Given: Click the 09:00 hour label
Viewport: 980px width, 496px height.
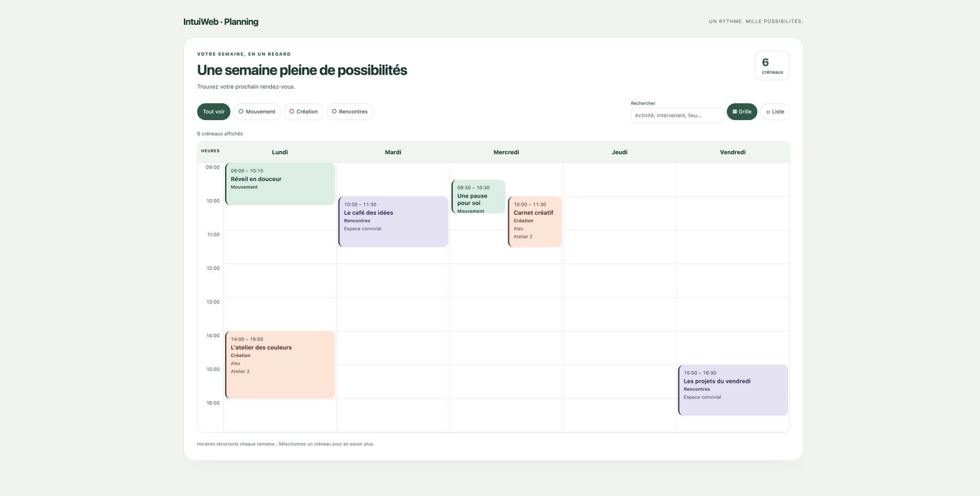Looking at the screenshot, I should [x=213, y=167].
